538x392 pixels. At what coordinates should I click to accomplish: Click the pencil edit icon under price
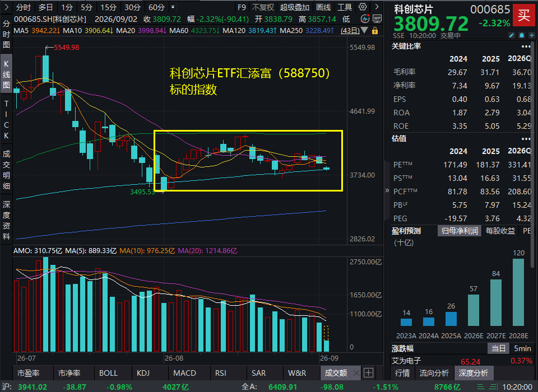point(512,35)
